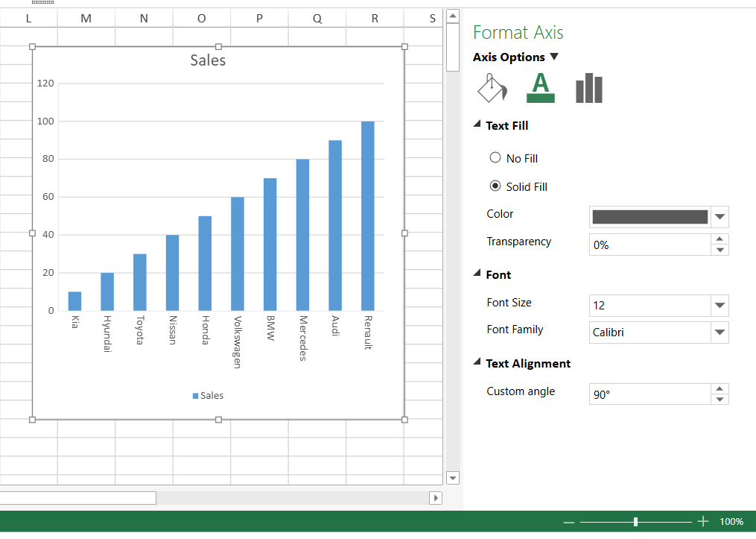
Task: Select the Solid Fill radio option
Action: click(495, 186)
